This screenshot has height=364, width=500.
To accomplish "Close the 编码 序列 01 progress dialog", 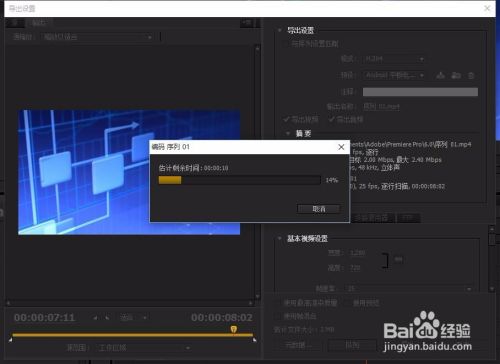I will tap(341, 147).
